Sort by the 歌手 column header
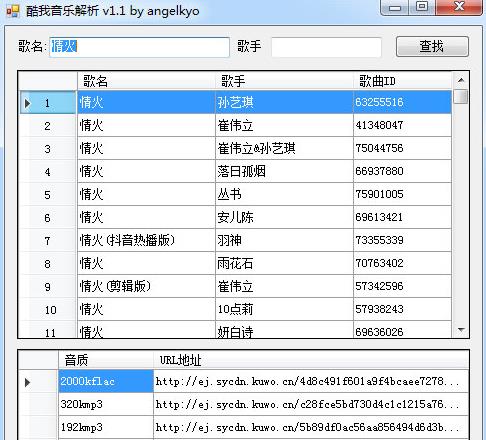 [284, 81]
